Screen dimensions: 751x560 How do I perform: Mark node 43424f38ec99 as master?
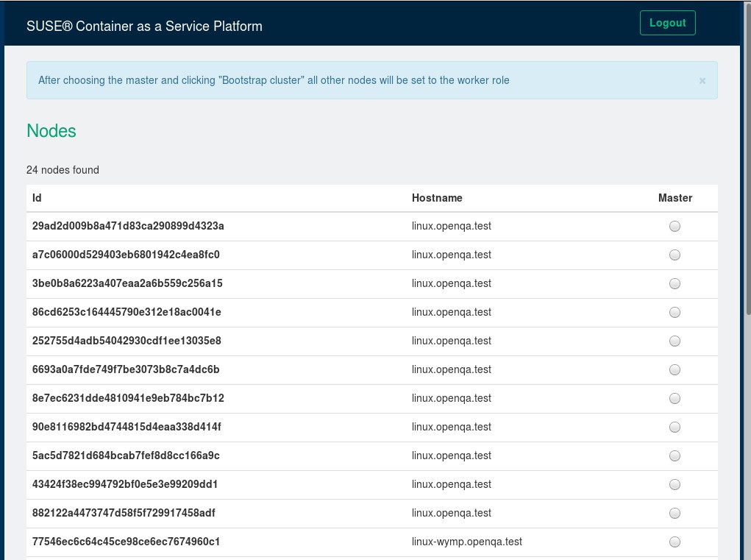[675, 485]
